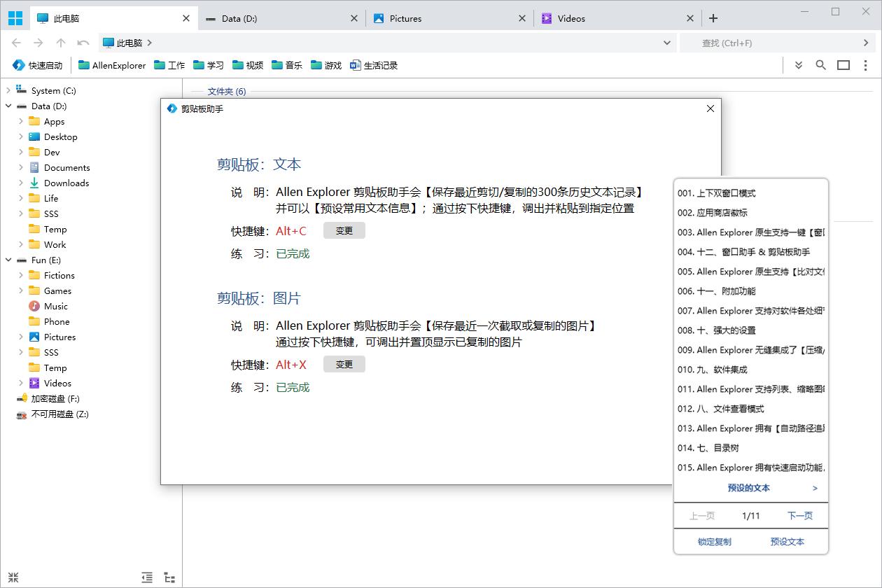The width and height of the screenshot is (882, 588).
Task: Click 下一页 to view next clipboard page
Action: pos(799,515)
